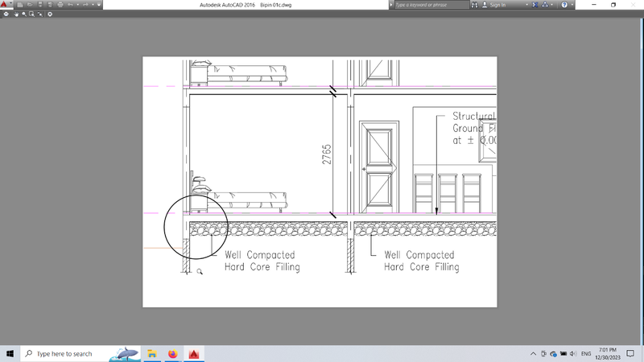
Task: Show hidden system tray icons chevron
Action: [533, 354]
